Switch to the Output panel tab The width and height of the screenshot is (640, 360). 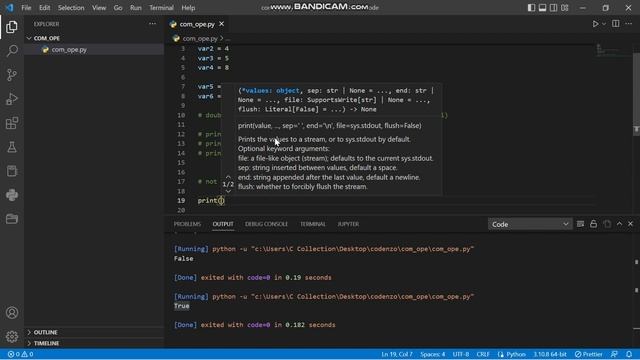click(x=223, y=224)
